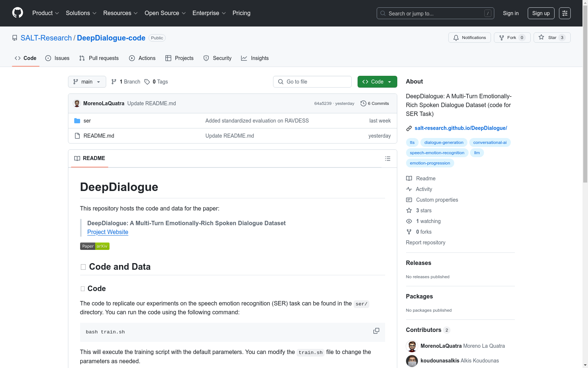This screenshot has width=588, height=368.
Task: Open the ser directory
Action: click(87, 121)
